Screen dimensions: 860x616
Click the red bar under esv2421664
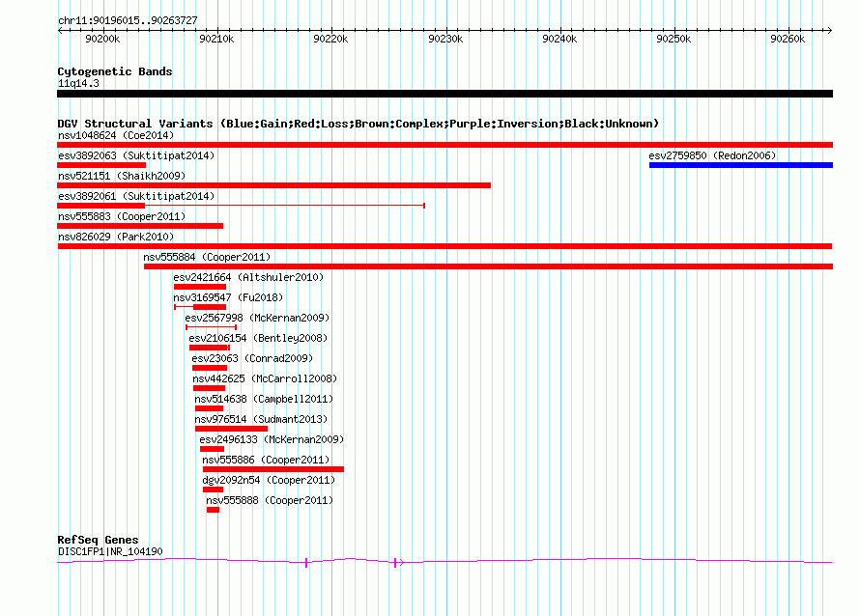(x=200, y=287)
